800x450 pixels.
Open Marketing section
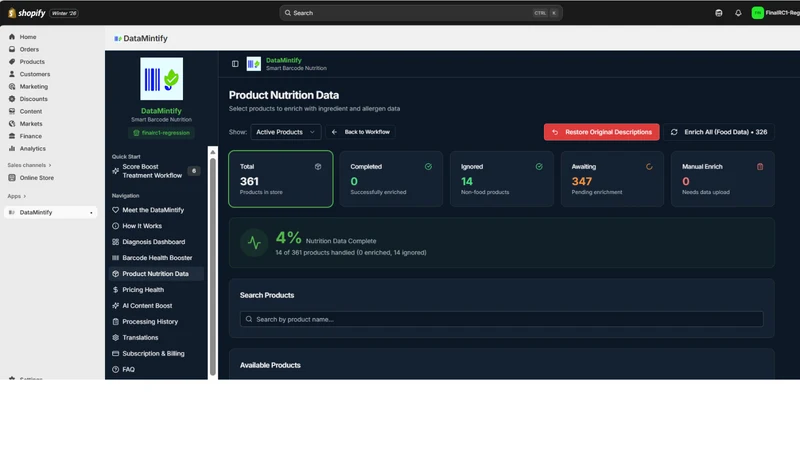(34, 87)
